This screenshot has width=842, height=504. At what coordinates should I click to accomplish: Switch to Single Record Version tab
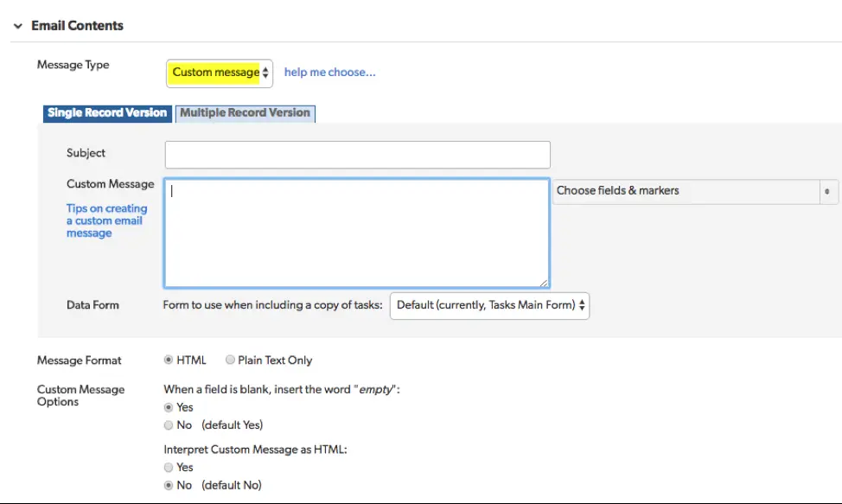[x=107, y=113]
